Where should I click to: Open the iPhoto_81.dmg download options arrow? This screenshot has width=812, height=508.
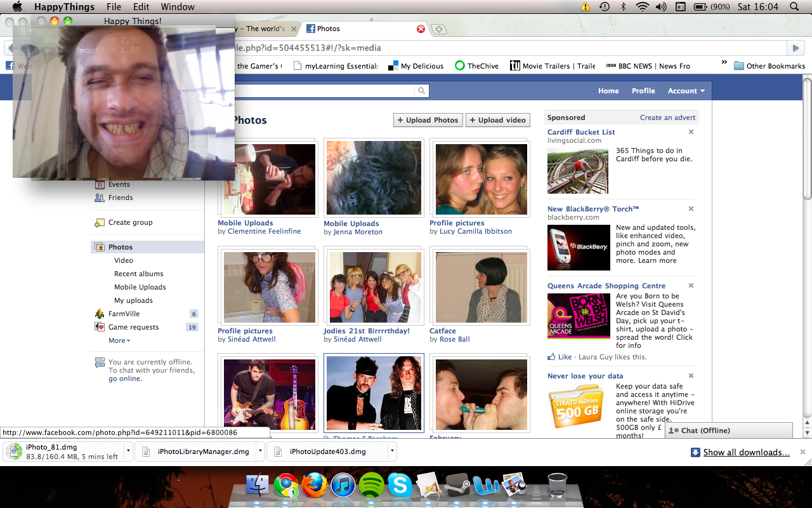(x=129, y=451)
